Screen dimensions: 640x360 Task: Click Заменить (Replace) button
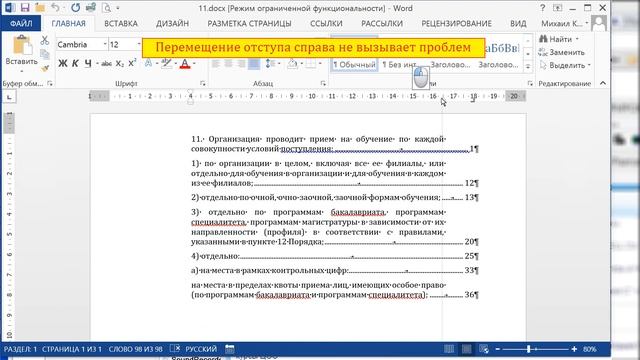coord(562,52)
